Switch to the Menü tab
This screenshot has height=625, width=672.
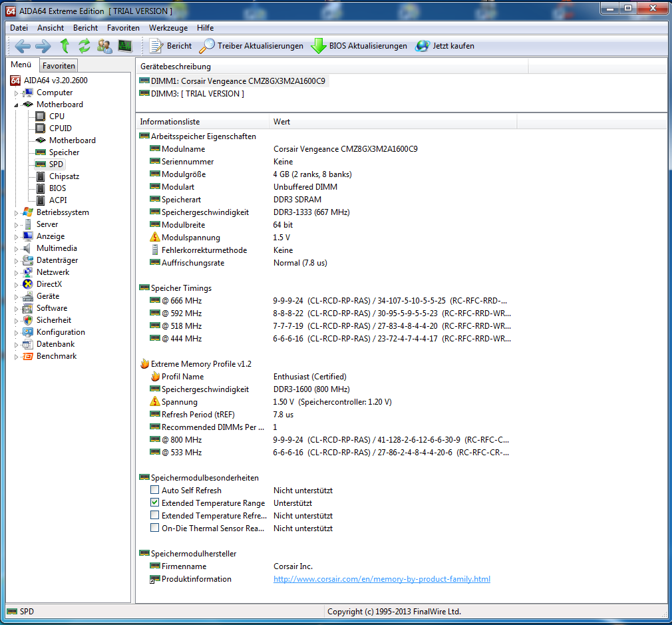click(21, 65)
